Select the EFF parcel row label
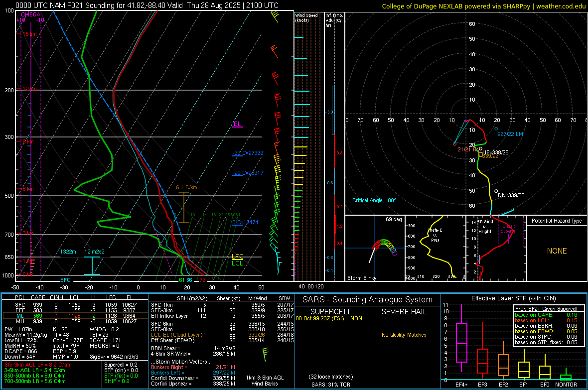The image size is (588, 390). (x=20, y=310)
